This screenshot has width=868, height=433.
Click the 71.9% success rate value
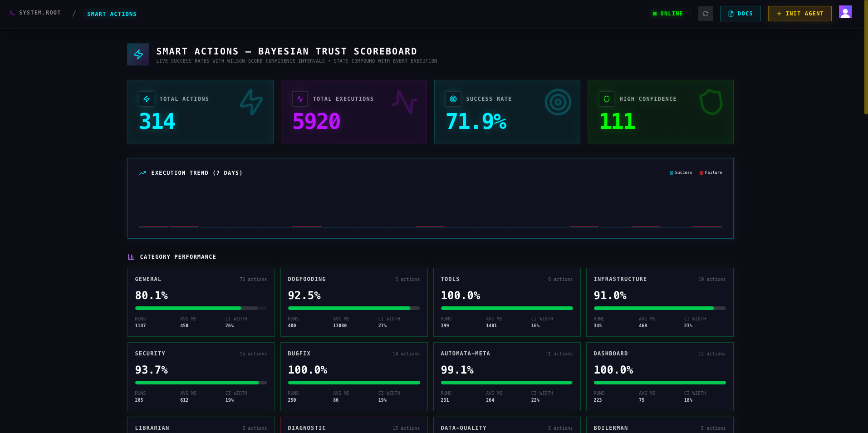[x=476, y=121]
